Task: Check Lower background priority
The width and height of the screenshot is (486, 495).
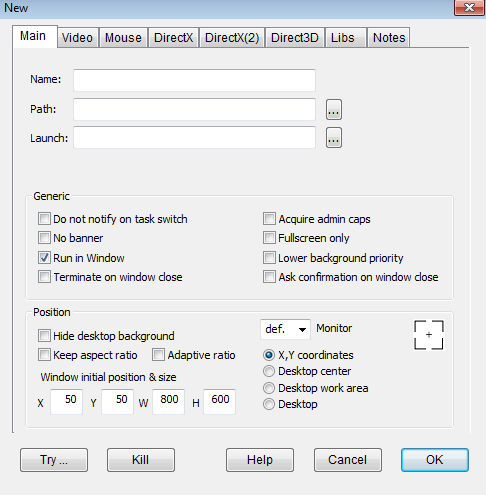Action: pos(269,258)
